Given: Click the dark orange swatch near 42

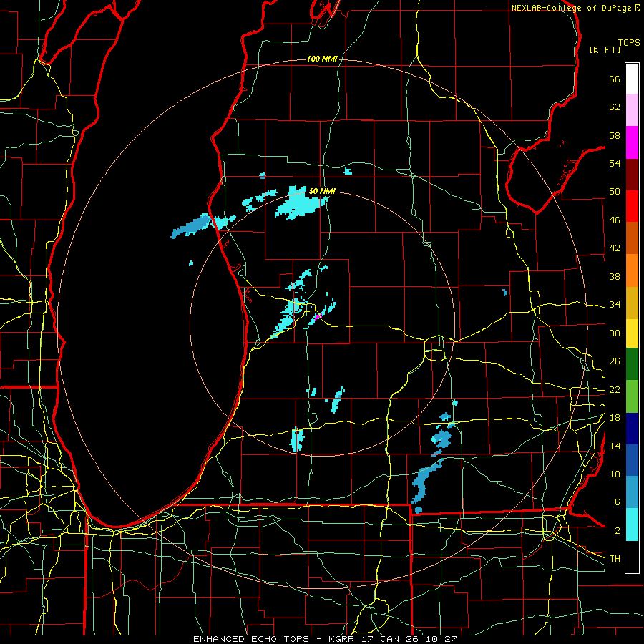Looking at the screenshot, I should 632,238.
